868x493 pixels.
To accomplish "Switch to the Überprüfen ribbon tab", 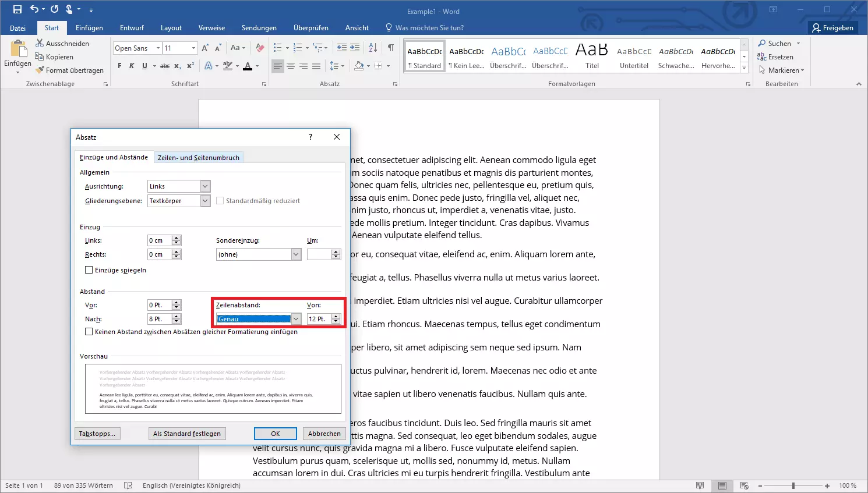I will (311, 28).
